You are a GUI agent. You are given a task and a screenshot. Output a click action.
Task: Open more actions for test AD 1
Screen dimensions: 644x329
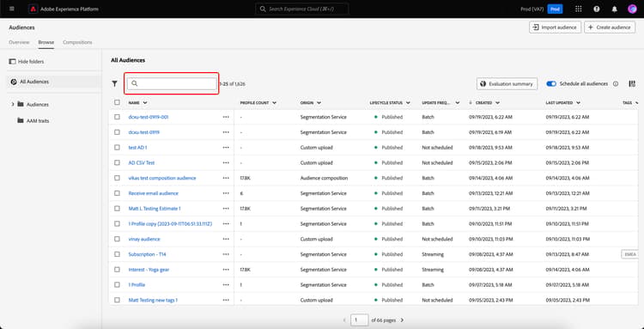coord(226,148)
